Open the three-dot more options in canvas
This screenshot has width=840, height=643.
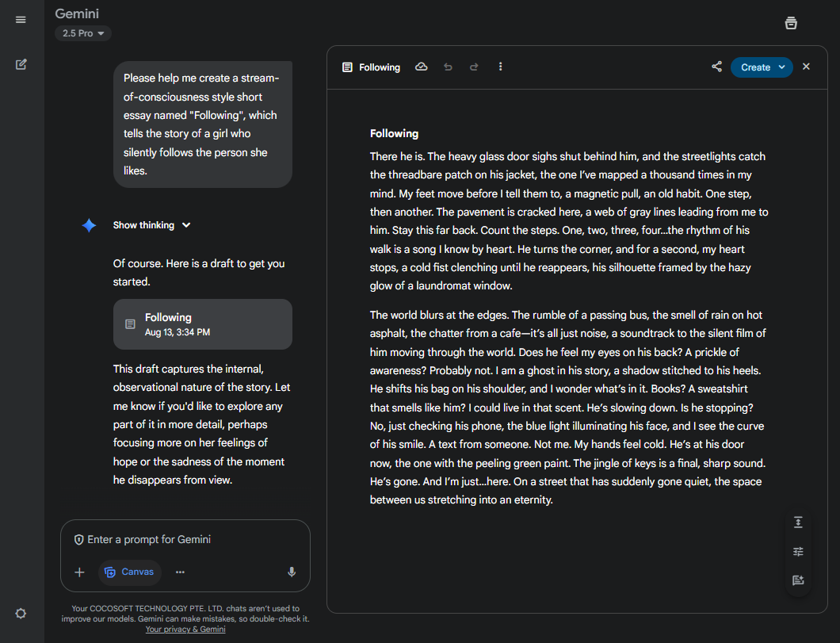500,67
